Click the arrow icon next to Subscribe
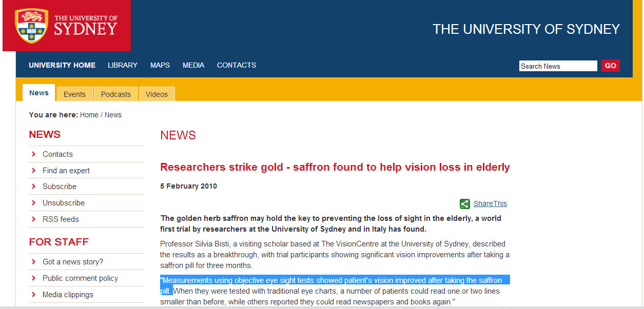This screenshot has width=644, height=309. coord(33,186)
